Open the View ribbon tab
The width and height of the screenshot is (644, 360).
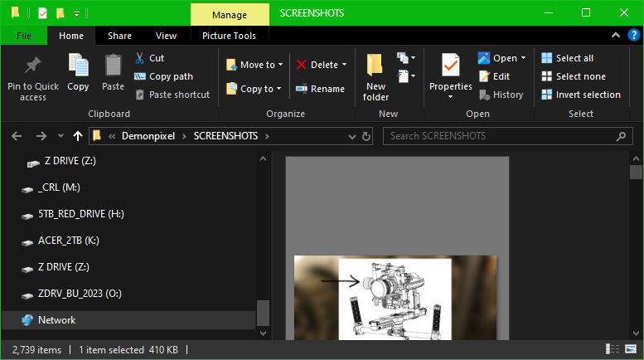tap(166, 36)
